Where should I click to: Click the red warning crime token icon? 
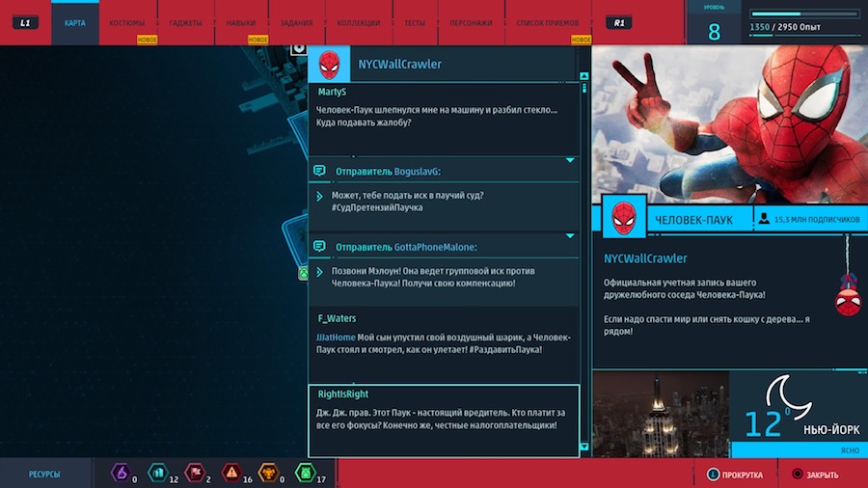(231, 474)
